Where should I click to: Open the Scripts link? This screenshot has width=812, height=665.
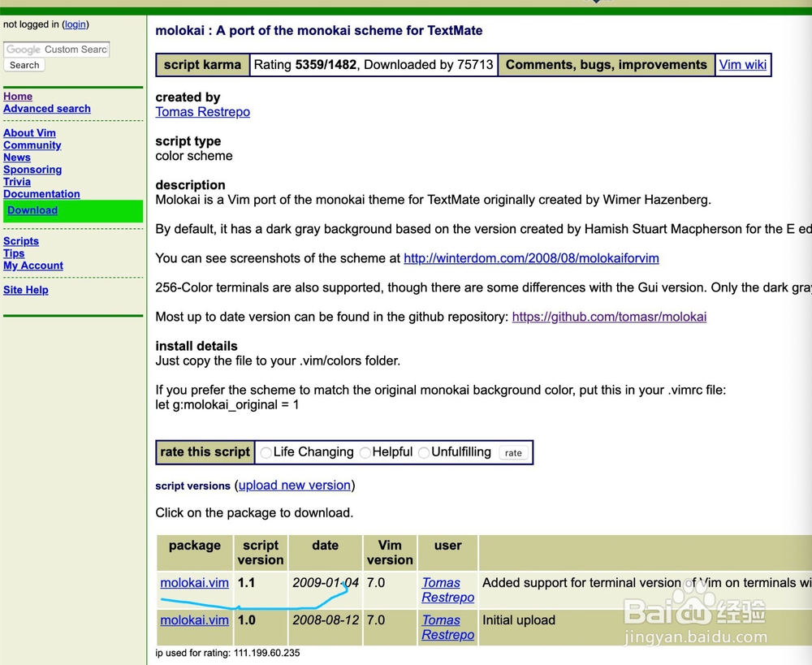pyautogui.click(x=21, y=241)
